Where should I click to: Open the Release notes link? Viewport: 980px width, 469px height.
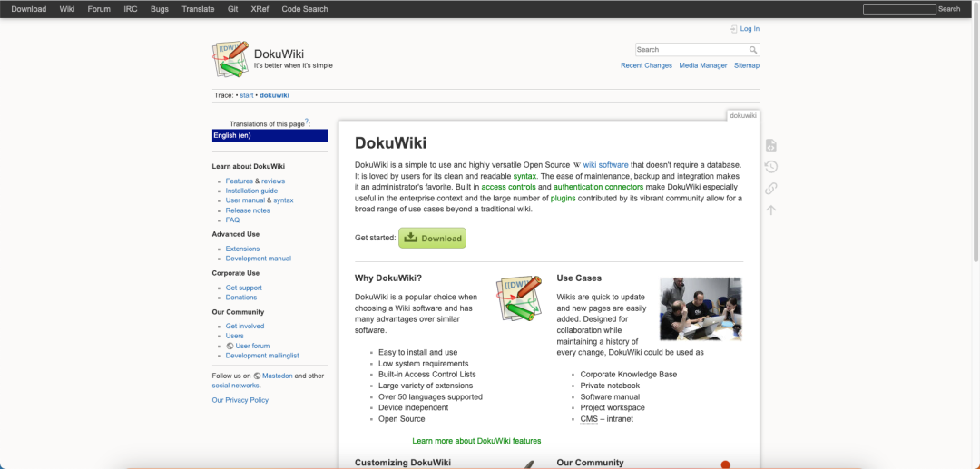pyautogui.click(x=248, y=210)
